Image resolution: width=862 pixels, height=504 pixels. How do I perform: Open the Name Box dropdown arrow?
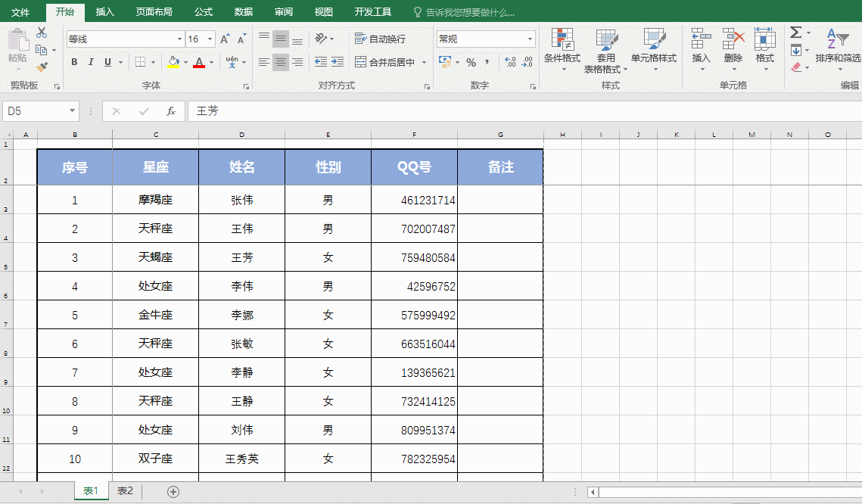pos(73,111)
